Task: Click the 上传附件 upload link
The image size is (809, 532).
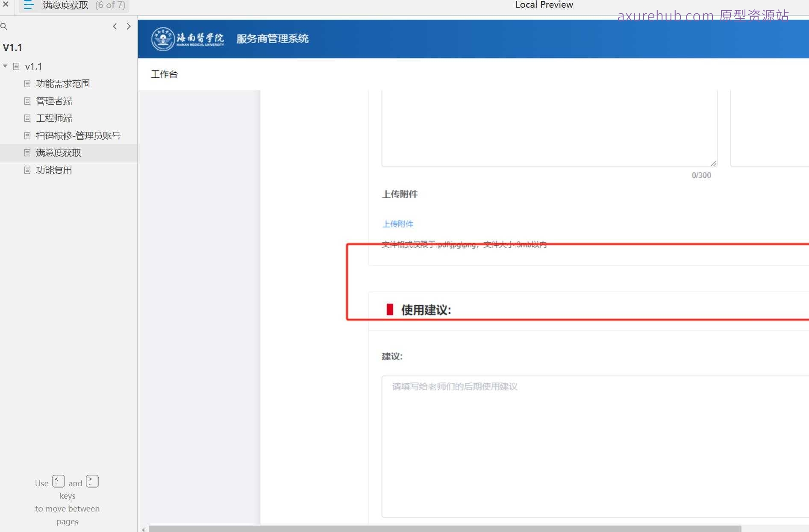Action: 397,223
